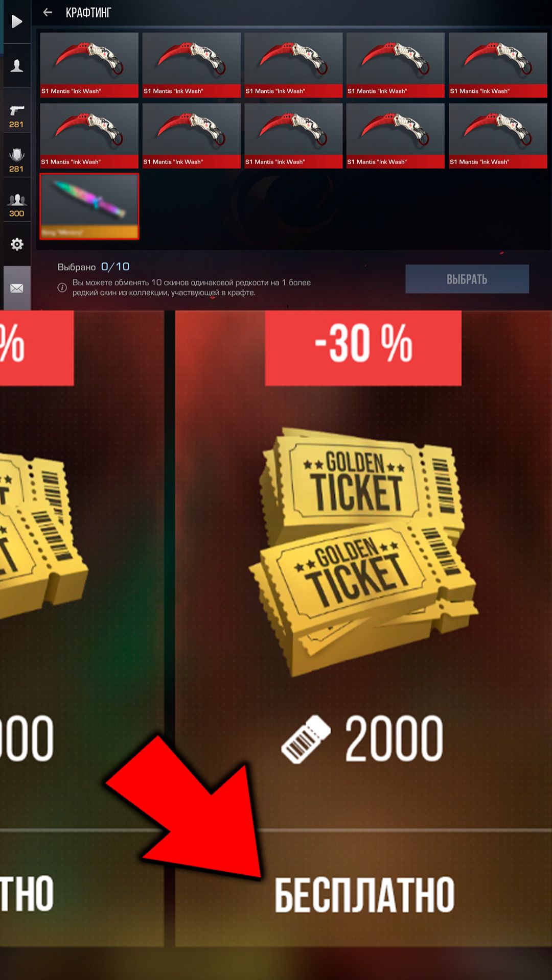Click the info icon beside the crafting hint
This screenshot has width=552, height=980.
pos(62,288)
